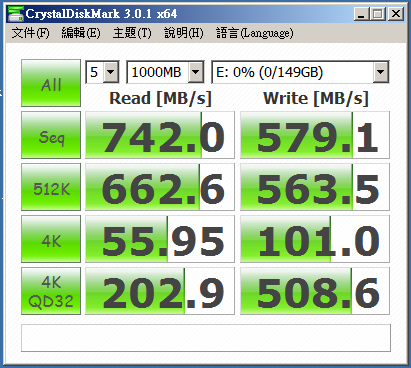411x368 pixels.
Task: Close the CrystalDiskMark window
Action: [396, 14]
